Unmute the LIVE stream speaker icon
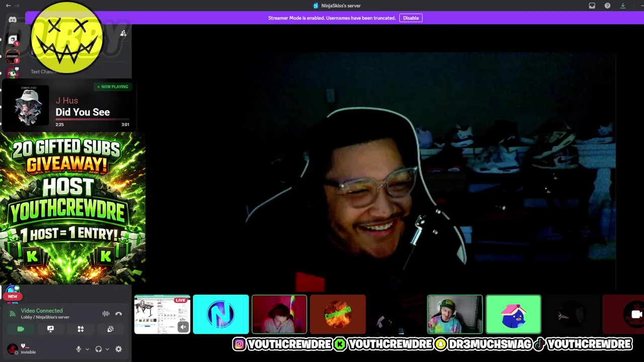The width and height of the screenshot is (644, 362). (183, 327)
